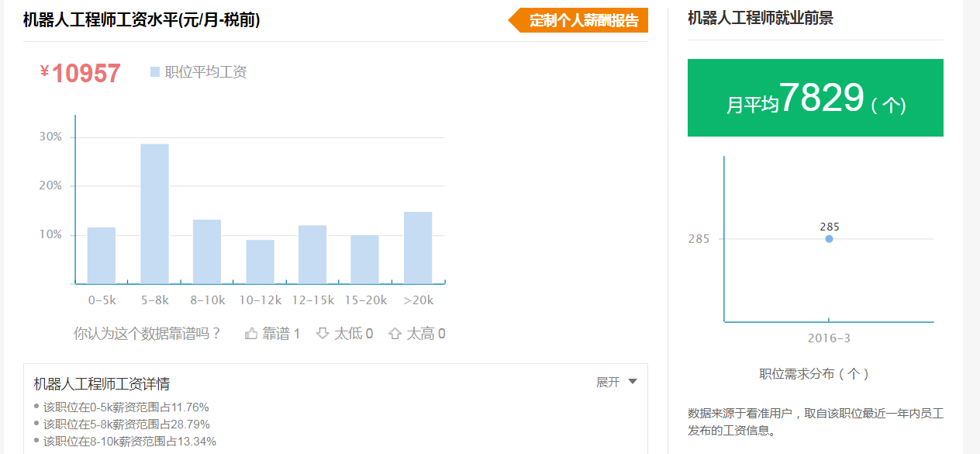Screen dimensions: 980x454
Task: Click the ¥10957 average salary figure
Action: 80,72
